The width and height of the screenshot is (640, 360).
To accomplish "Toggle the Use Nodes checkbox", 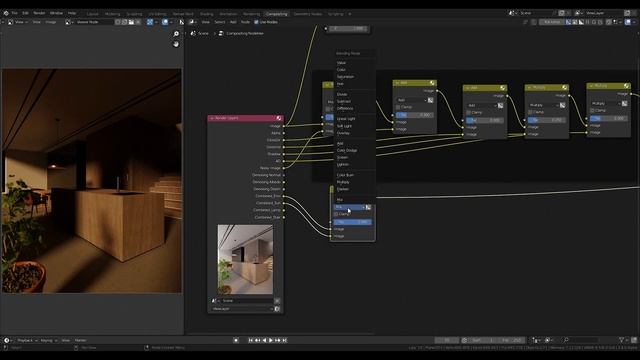I will pyautogui.click(x=256, y=22).
